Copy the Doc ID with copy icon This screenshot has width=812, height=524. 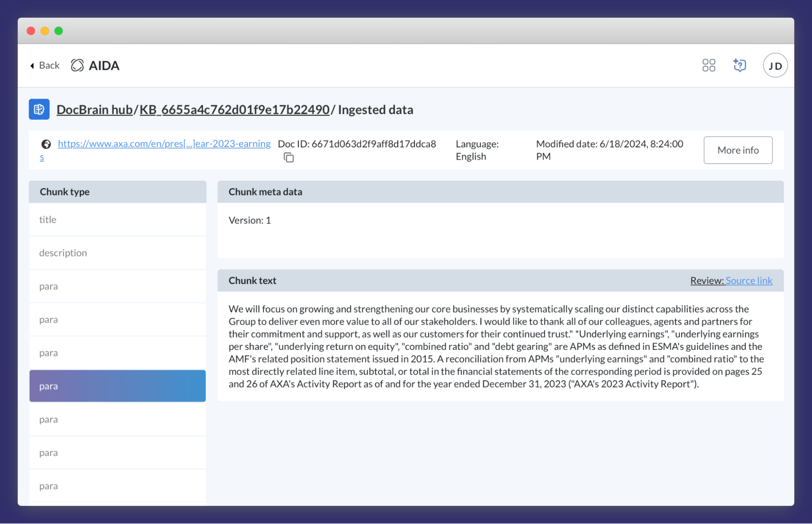coord(288,157)
